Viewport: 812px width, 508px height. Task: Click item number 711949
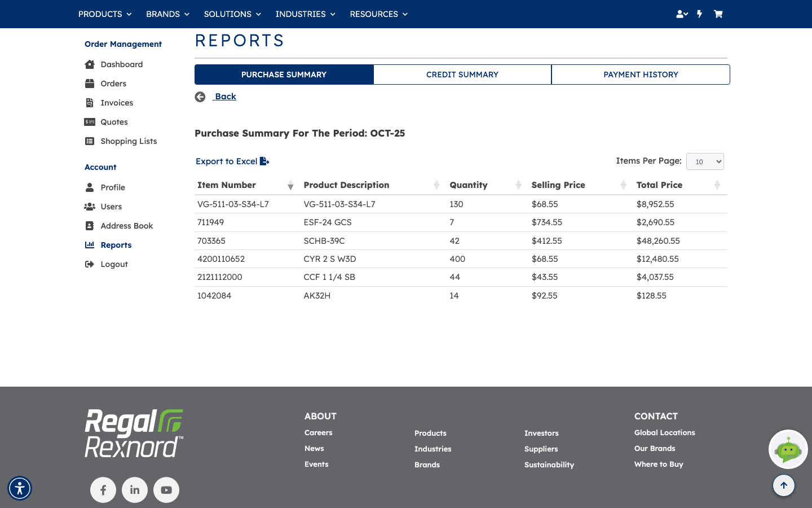pyautogui.click(x=211, y=222)
